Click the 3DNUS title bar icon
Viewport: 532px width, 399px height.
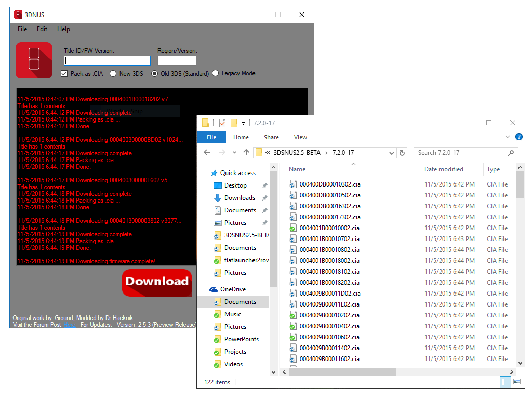point(18,15)
